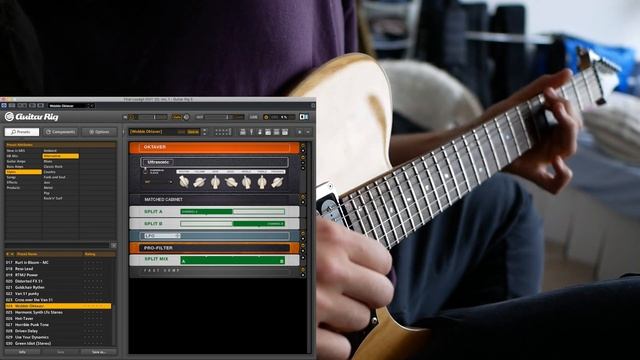Sort presets by the Preset Name header
Screen dimensions: 640x360
(27, 254)
